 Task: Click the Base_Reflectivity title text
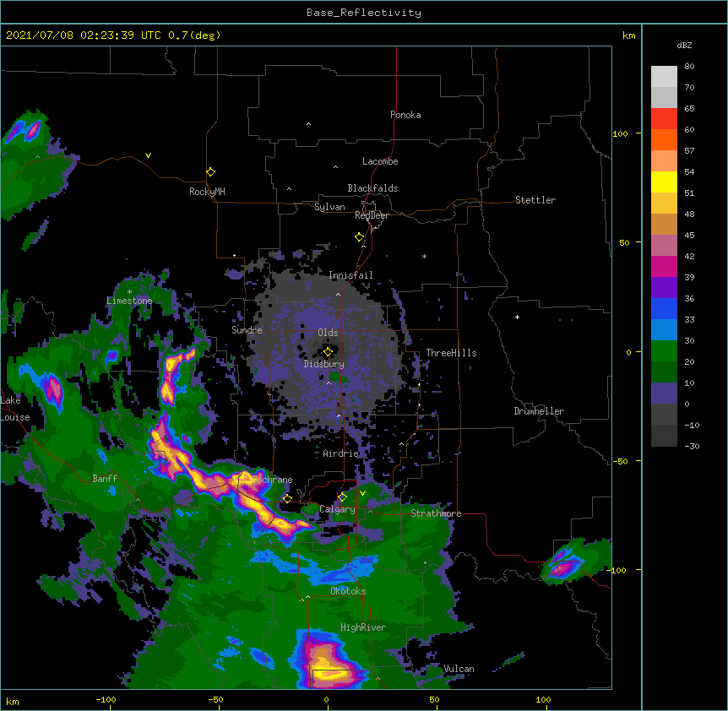point(364,13)
